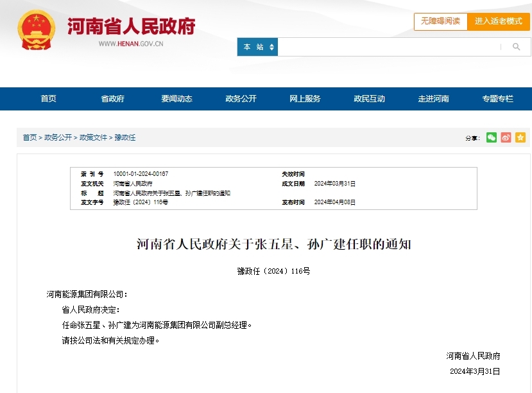The width and height of the screenshot is (532, 393).
Task: Switch to 进入适老模式 elderly-friendly mode
Action: coord(499,21)
